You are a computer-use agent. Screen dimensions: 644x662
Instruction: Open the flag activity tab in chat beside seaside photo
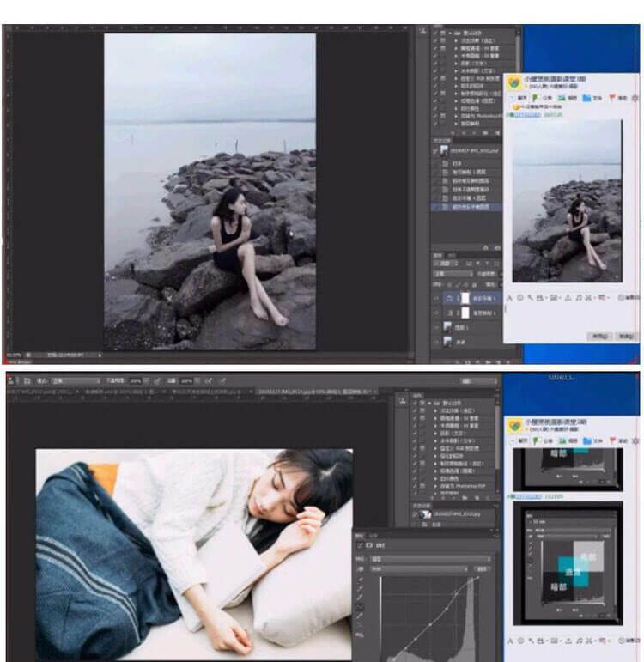click(x=618, y=98)
